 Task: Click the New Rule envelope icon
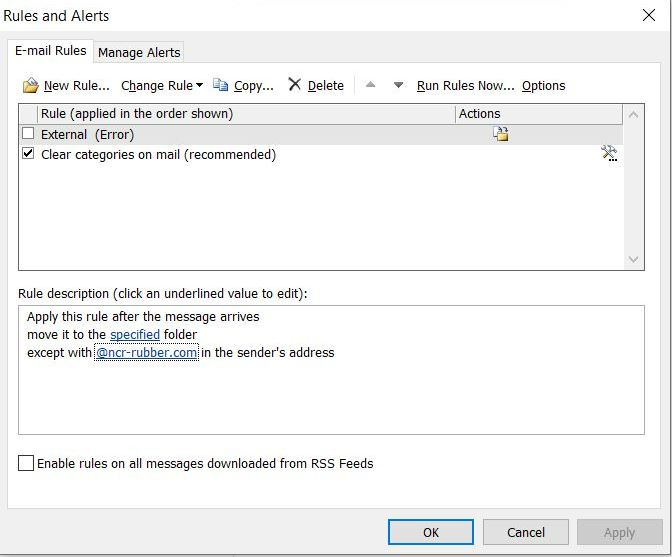tap(30, 86)
